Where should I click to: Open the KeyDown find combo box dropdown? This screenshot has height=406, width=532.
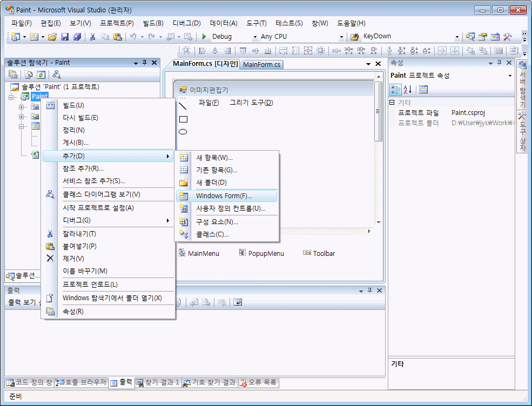pos(457,37)
